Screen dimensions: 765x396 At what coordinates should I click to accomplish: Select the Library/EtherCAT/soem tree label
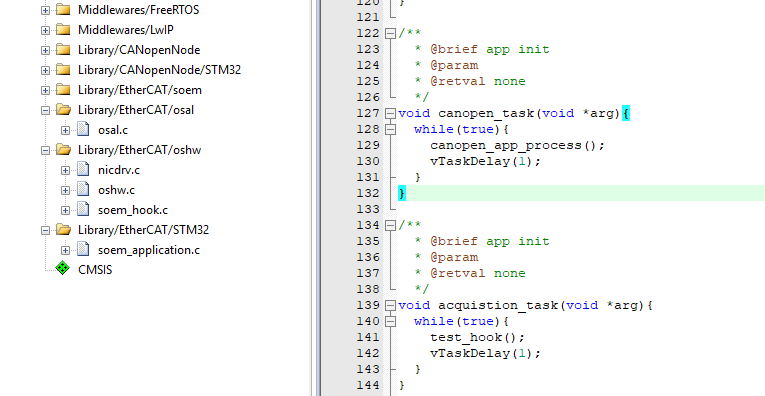(140, 90)
